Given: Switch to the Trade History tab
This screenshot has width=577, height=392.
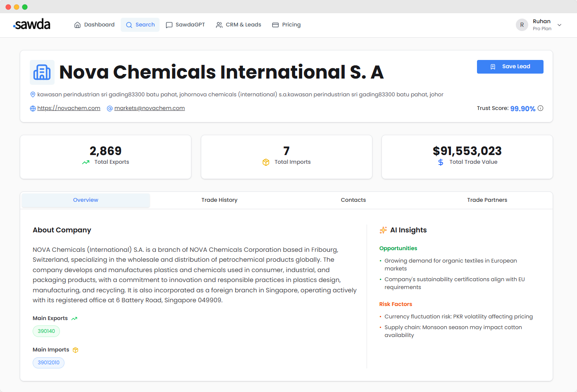Looking at the screenshot, I should (219, 200).
